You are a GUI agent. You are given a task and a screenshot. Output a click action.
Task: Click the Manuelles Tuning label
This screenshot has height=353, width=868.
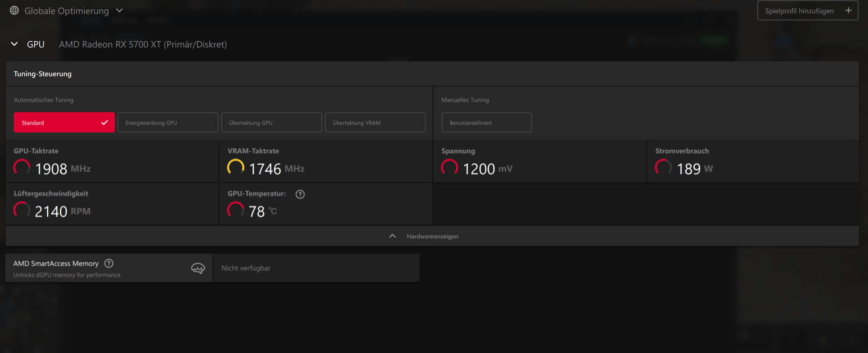[x=465, y=100]
